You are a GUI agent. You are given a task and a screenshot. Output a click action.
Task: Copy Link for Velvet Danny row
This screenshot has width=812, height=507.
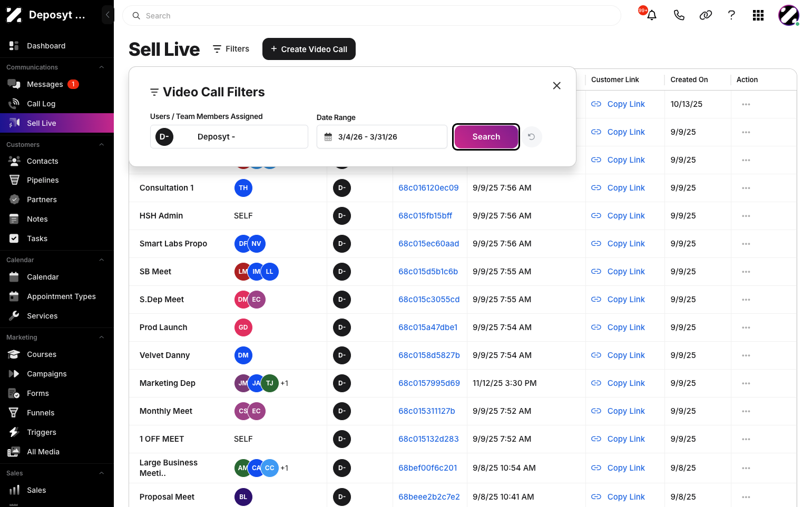point(618,355)
